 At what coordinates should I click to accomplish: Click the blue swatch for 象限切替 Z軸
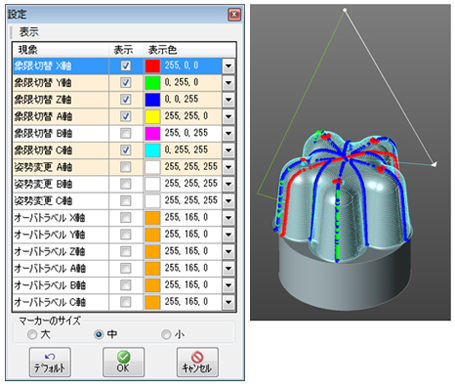153,99
